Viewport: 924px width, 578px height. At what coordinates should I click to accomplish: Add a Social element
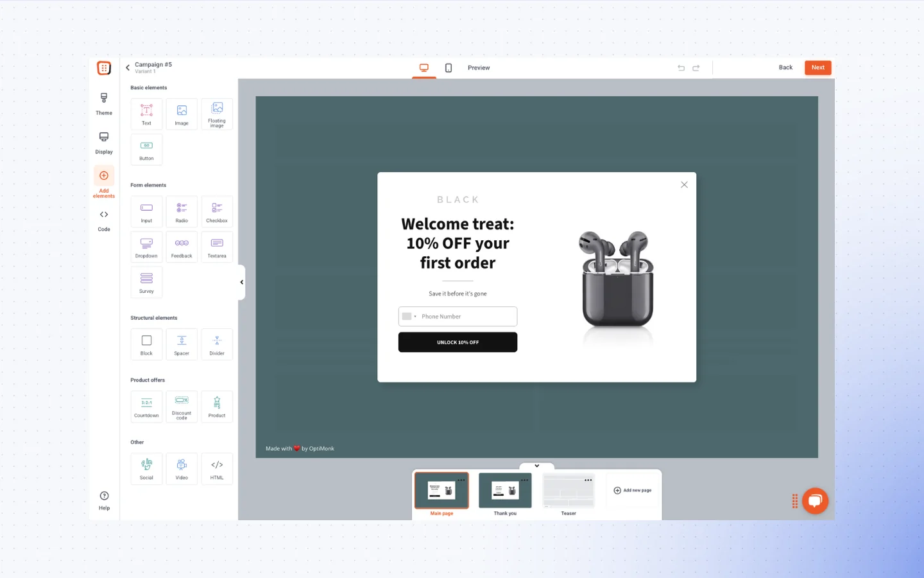pyautogui.click(x=146, y=469)
